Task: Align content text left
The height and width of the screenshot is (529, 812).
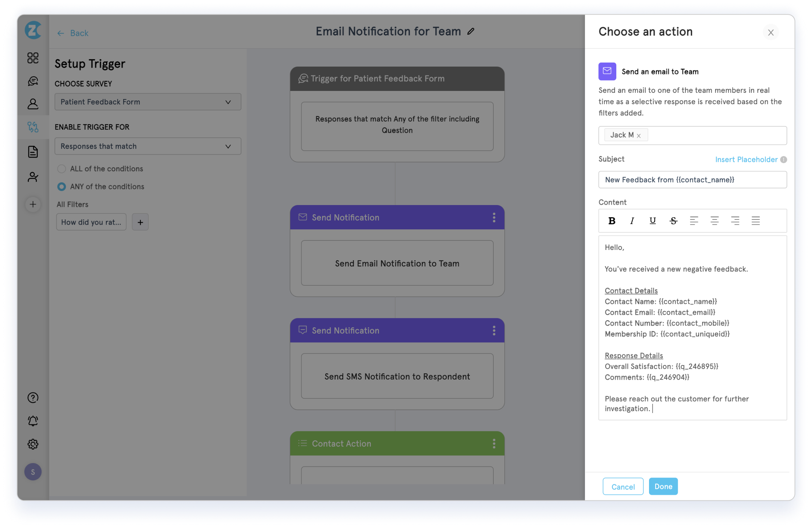Action: 694,221
